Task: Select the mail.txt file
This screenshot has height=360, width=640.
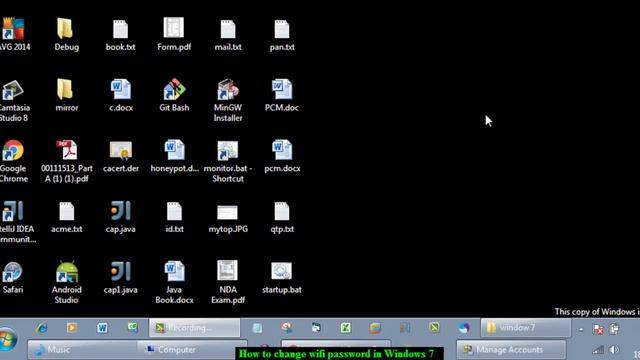Action: (x=228, y=35)
